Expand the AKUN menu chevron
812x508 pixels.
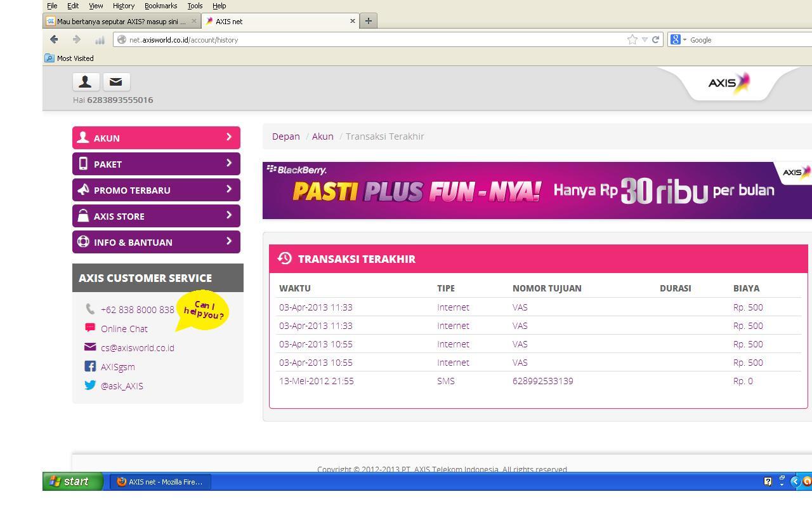coord(229,137)
